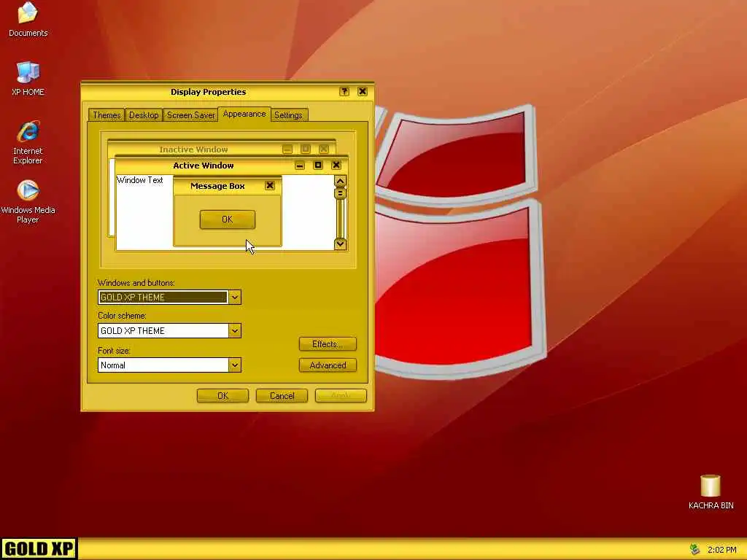Click the Windows and buttons GOLD XP THEME field
The height and width of the screenshot is (560, 747).
tap(163, 297)
